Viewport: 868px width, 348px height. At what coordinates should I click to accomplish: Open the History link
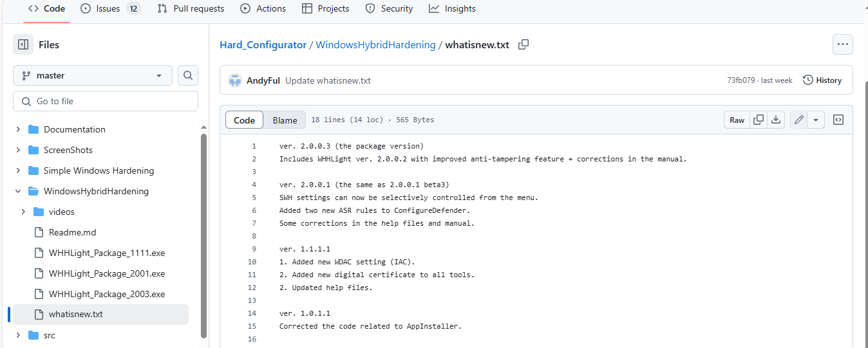[822, 80]
